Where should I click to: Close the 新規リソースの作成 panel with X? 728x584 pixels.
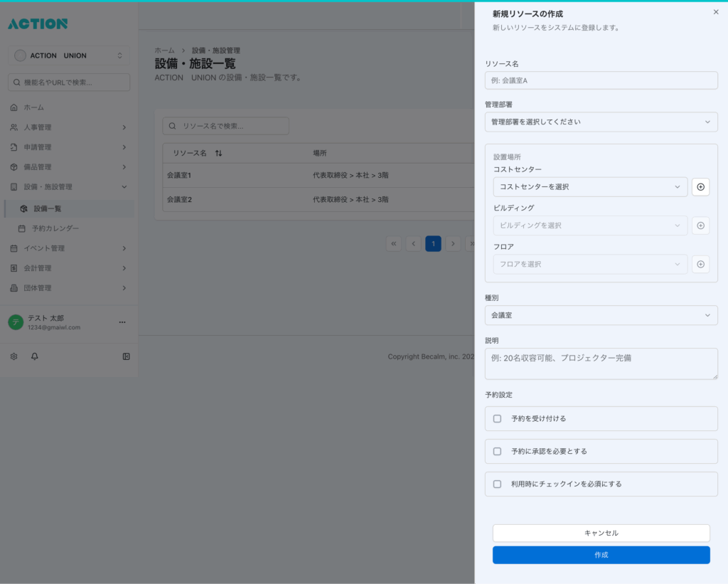(715, 12)
